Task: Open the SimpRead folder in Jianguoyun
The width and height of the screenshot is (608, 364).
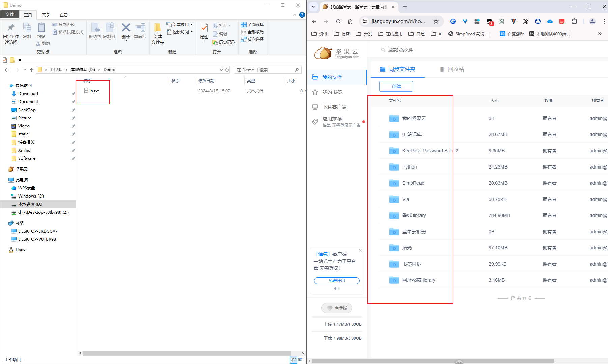Action: (413, 183)
